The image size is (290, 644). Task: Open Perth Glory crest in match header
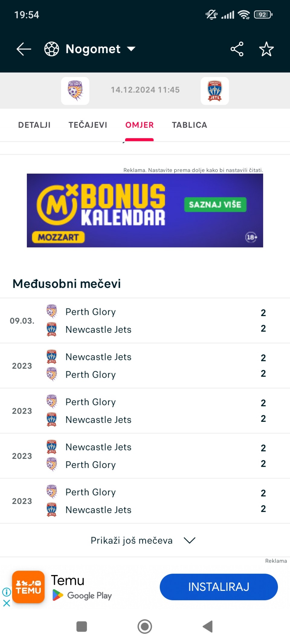click(75, 91)
